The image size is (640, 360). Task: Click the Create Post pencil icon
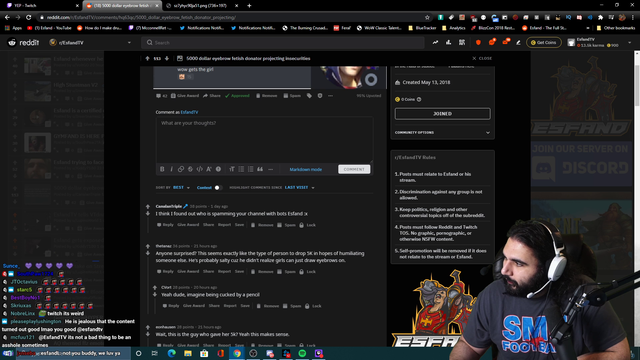tap(518, 42)
